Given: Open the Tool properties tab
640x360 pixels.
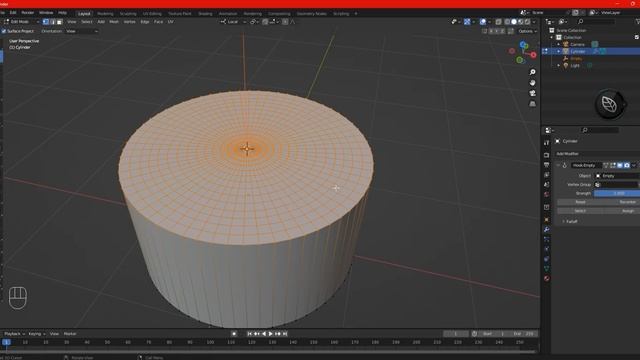Looking at the screenshot, I should pyautogui.click(x=547, y=143).
